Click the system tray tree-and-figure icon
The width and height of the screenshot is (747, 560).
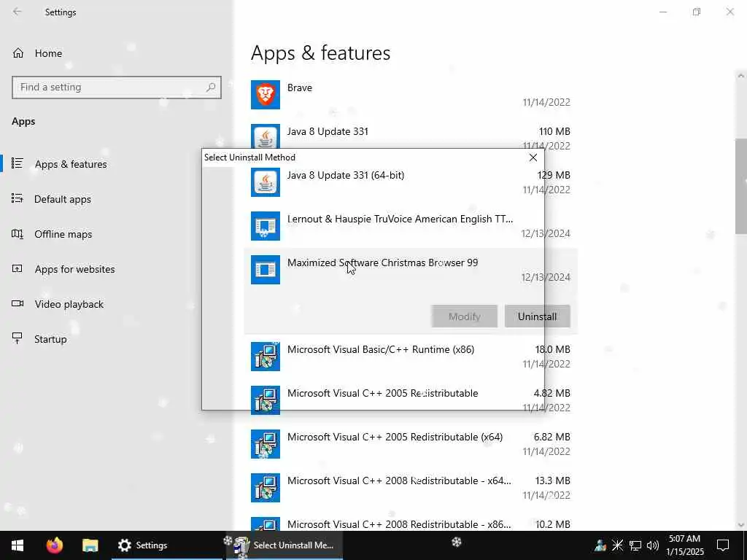pyautogui.click(x=600, y=545)
